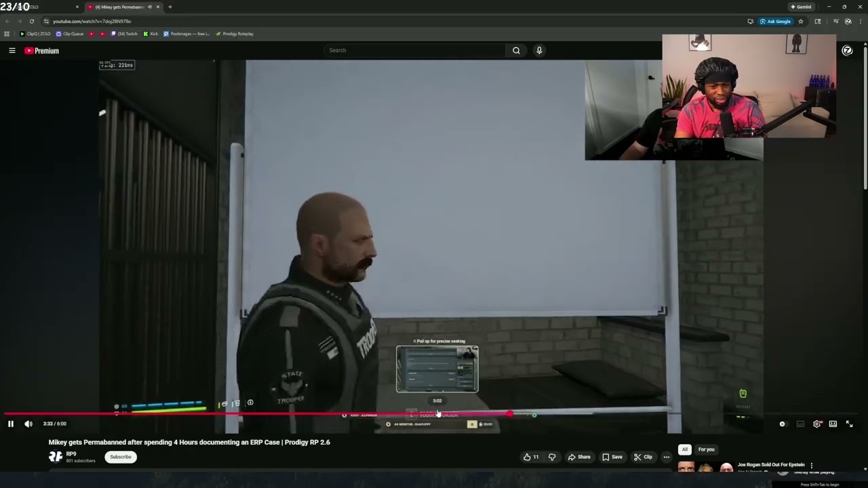Open the apps grid in bookmarks bar
Viewport: 868px width, 488px height.
(7, 34)
